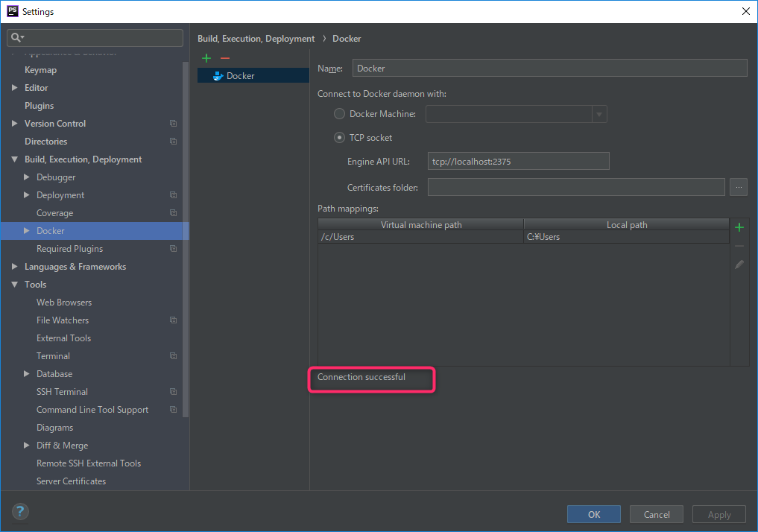Select Docker entry in the configurations list

tap(253, 75)
